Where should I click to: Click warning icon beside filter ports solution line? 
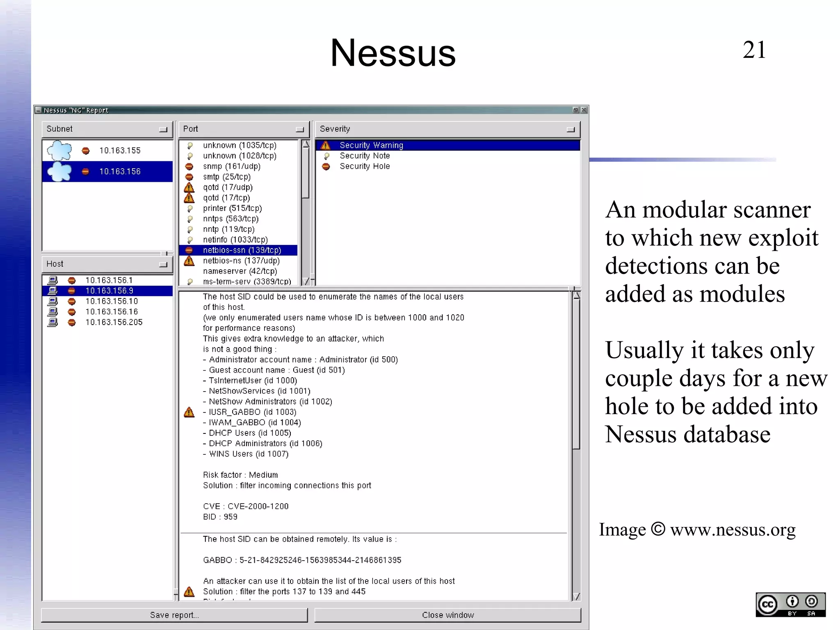189,591
